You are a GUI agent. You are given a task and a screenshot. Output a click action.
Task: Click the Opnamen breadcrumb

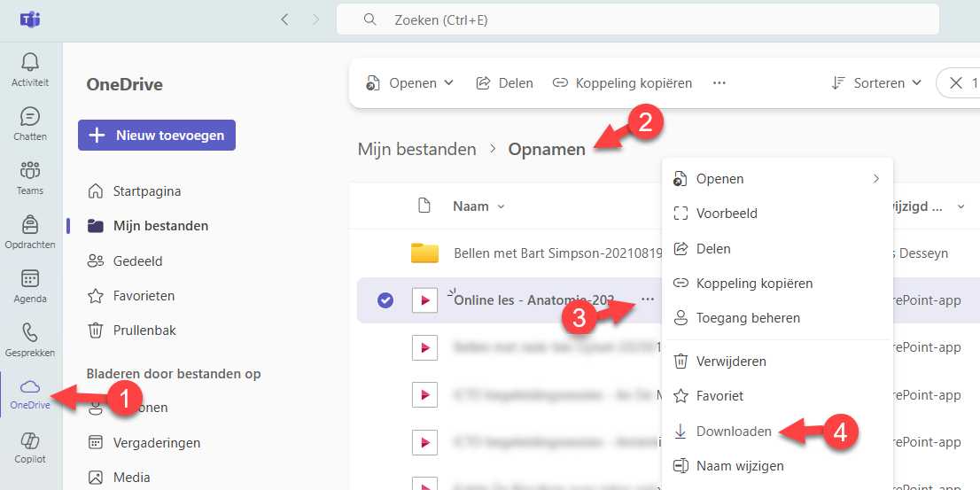click(x=547, y=150)
